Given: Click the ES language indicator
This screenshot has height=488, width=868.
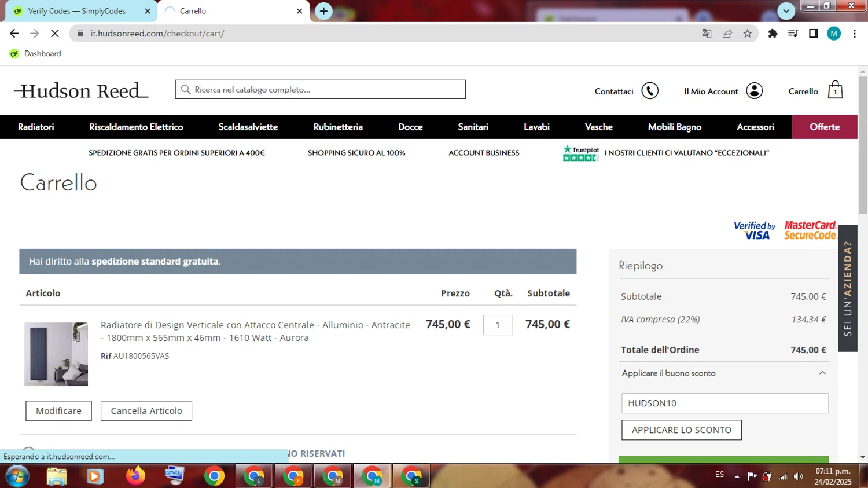Looking at the screenshot, I should pos(719,475).
